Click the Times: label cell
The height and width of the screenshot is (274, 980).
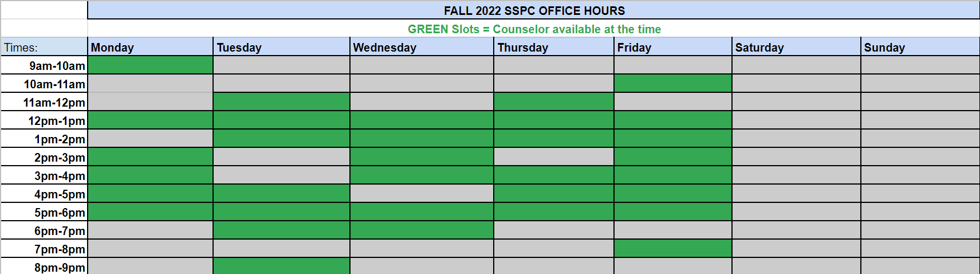pos(44,47)
